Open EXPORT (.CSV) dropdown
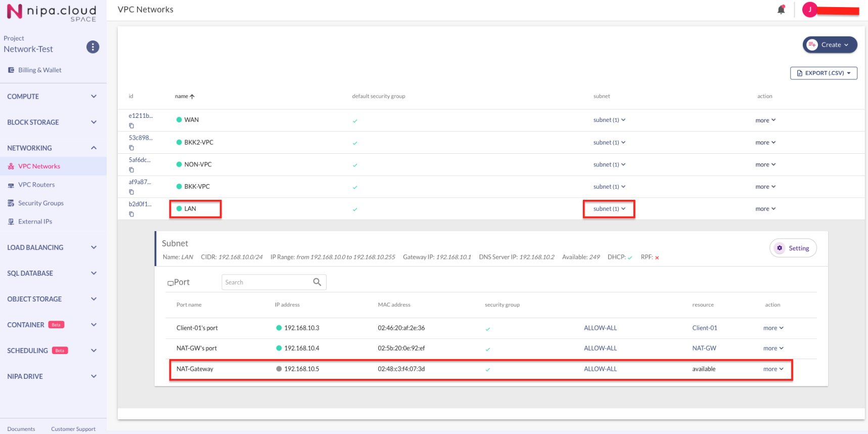Screen dimensions: 868x434 pyautogui.click(x=824, y=73)
